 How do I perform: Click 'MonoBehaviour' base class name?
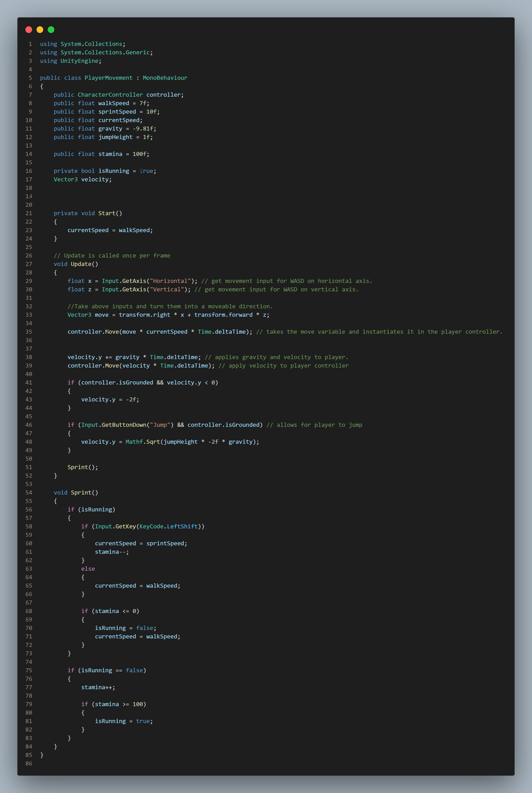tap(165, 78)
